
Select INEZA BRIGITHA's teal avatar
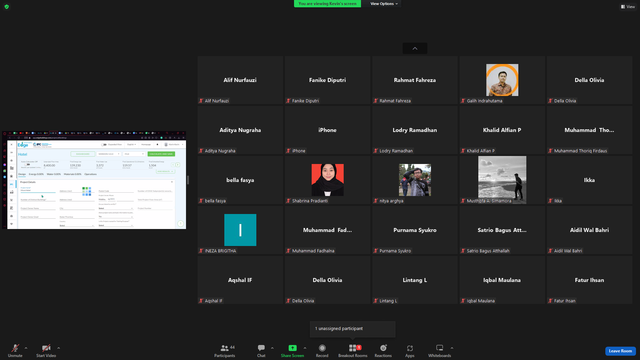(240, 230)
